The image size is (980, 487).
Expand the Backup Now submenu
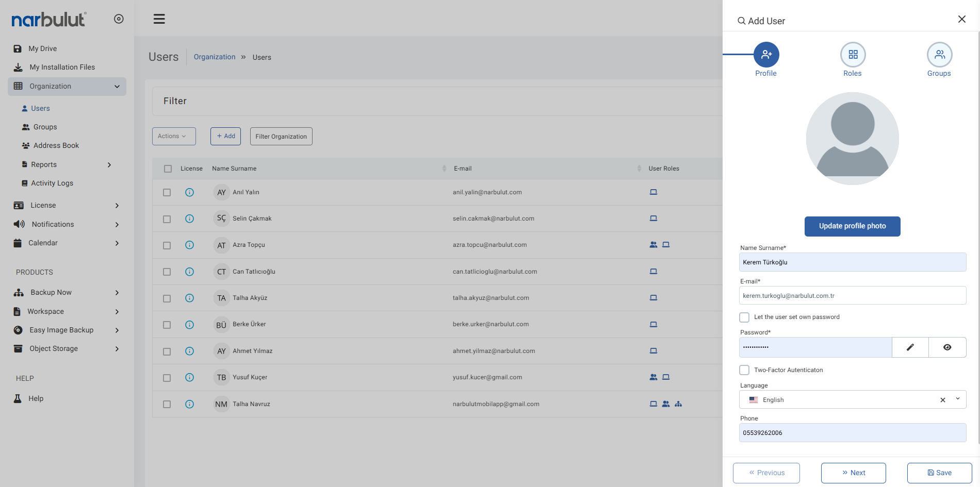[x=117, y=293]
